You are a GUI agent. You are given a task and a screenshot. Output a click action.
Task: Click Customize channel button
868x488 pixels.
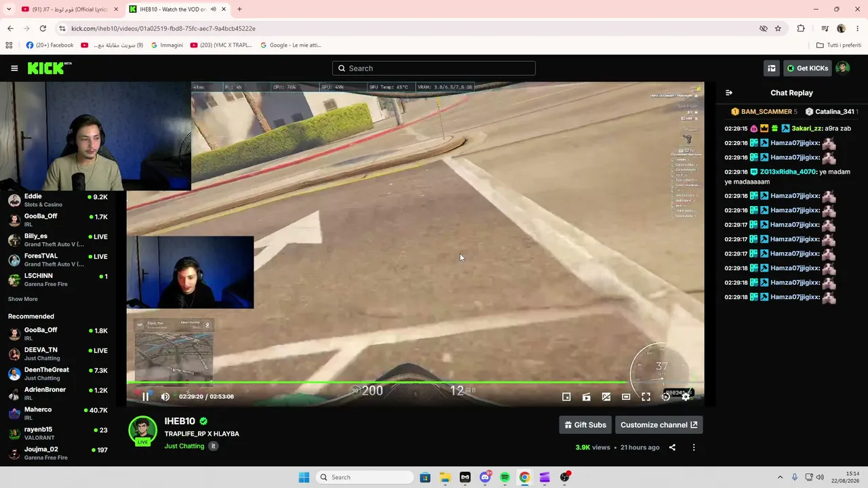click(x=659, y=425)
